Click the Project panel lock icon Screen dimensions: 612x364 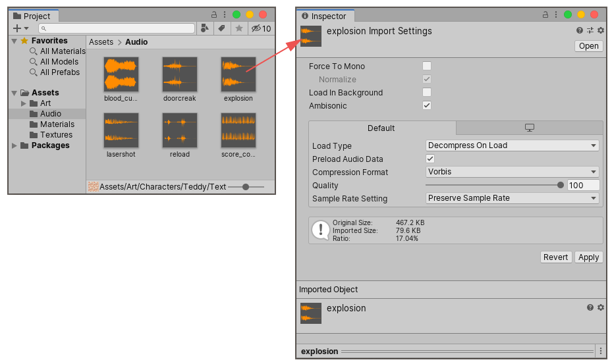[x=213, y=14]
